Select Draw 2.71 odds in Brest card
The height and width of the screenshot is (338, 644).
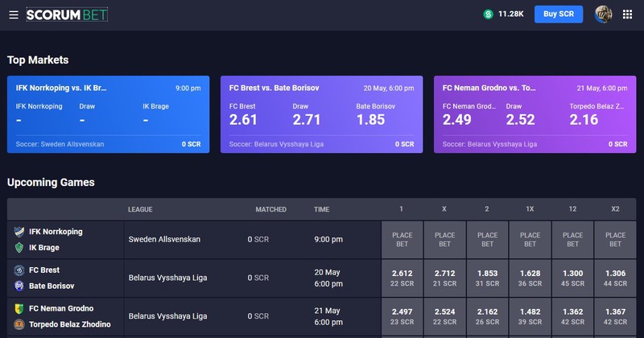(x=307, y=120)
